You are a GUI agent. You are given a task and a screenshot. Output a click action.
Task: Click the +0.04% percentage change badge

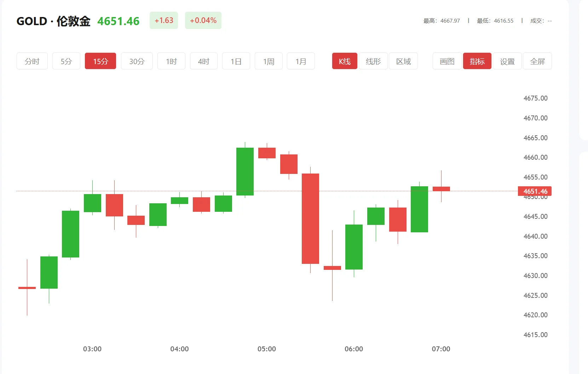point(203,20)
